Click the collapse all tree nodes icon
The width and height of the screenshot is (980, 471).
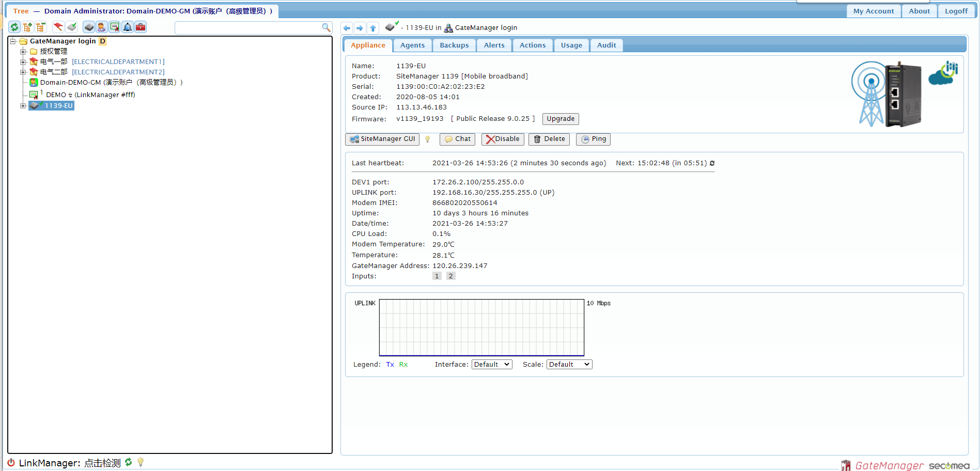point(41,27)
